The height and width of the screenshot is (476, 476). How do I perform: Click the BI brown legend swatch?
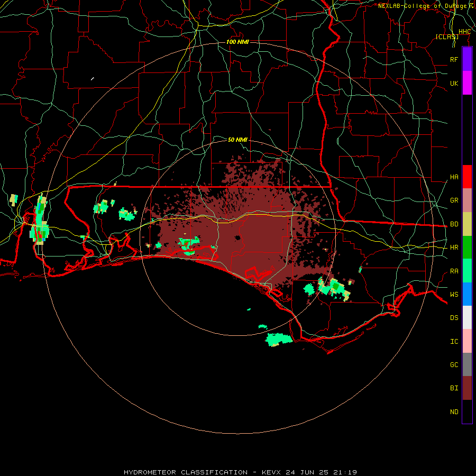(467, 388)
